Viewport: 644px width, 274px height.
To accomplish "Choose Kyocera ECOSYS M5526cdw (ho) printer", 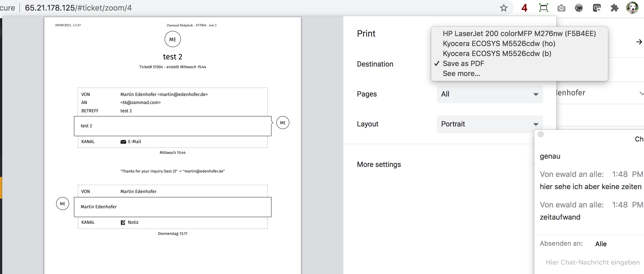I will [519, 44].
